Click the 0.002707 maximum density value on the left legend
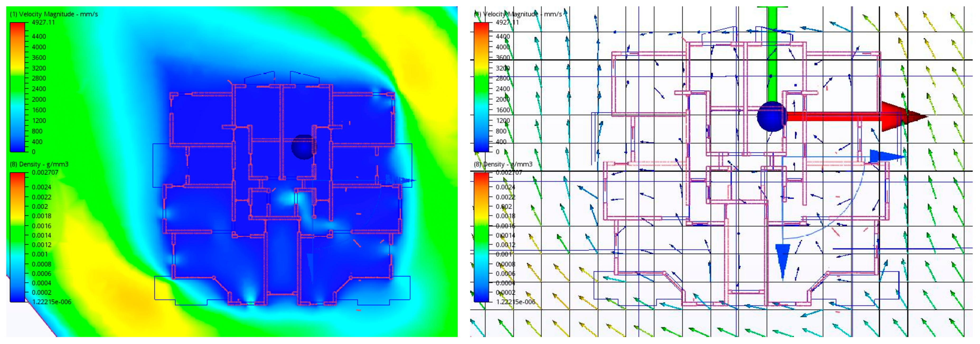Viewport: 980px width, 344px height. 45,172
